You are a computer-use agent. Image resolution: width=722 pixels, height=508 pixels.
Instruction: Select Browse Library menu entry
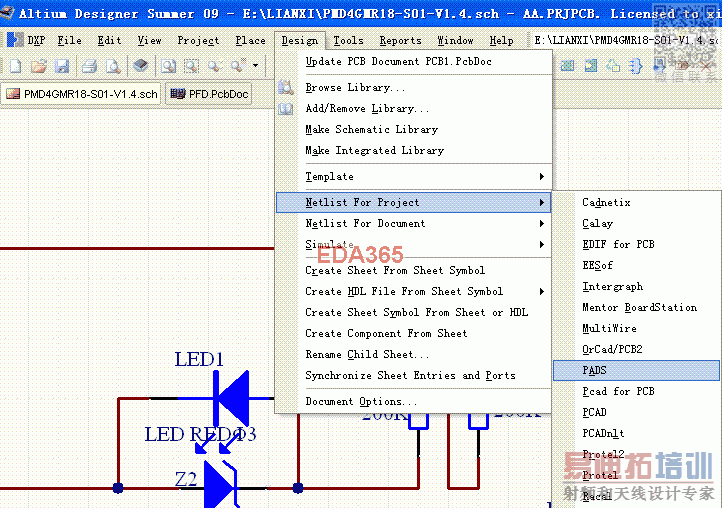(x=413, y=87)
